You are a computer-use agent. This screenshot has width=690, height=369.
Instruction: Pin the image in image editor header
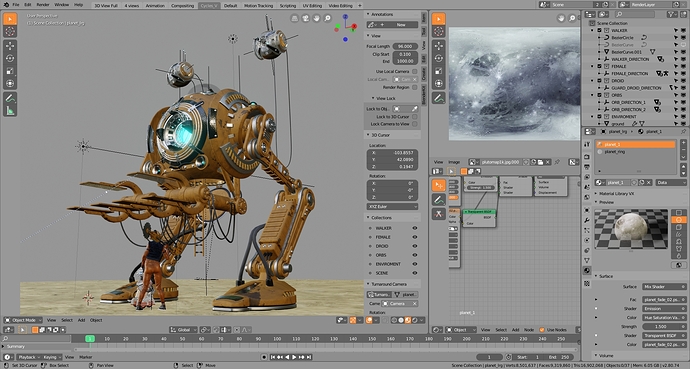pyautogui.click(x=557, y=162)
